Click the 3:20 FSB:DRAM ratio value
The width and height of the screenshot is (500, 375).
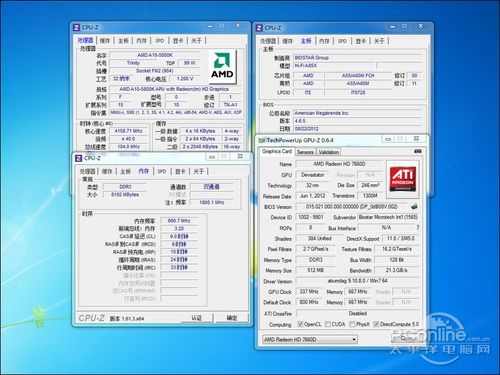tap(179, 228)
